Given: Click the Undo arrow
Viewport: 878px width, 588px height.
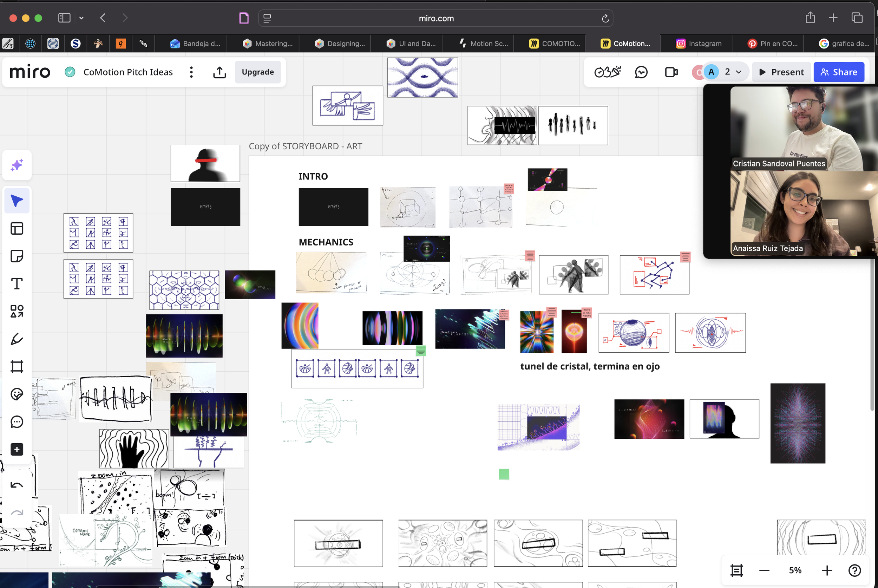Looking at the screenshot, I should pos(17,485).
